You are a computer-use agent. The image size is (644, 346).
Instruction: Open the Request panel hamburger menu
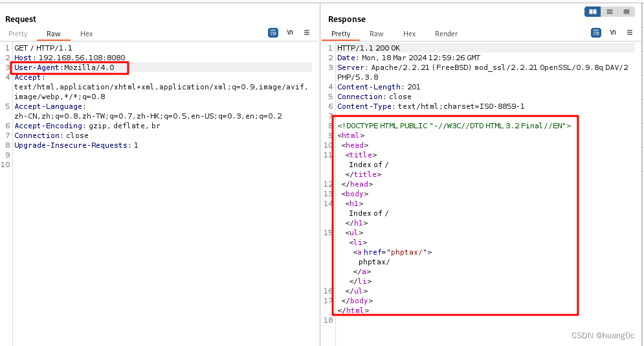coord(307,32)
